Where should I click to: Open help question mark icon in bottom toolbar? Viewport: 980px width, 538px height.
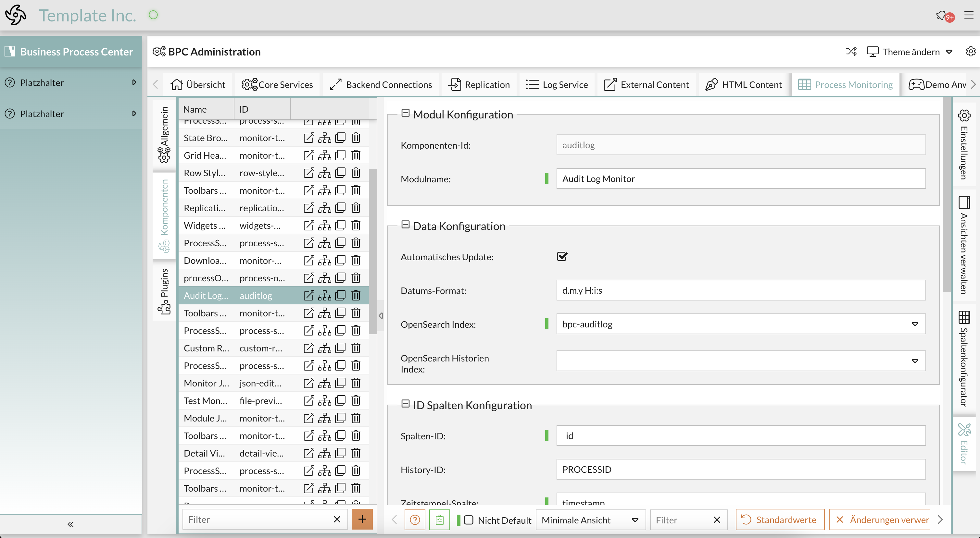(x=415, y=520)
